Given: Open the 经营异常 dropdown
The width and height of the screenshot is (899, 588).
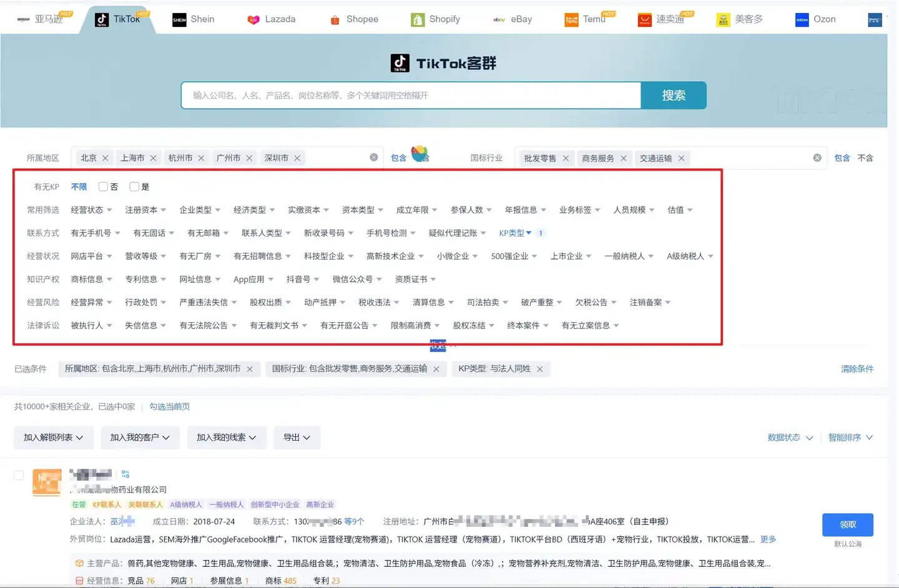Looking at the screenshot, I should tap(91, 302).
